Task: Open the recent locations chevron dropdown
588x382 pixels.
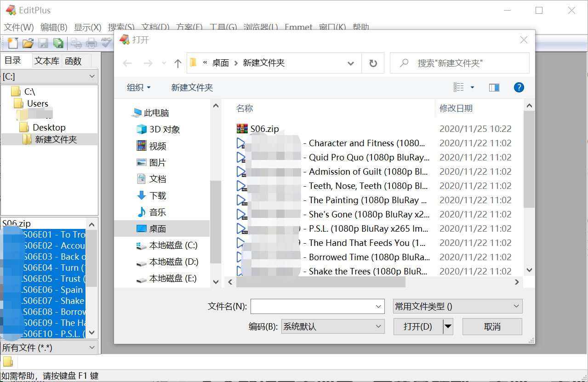Action: (164, 63)
